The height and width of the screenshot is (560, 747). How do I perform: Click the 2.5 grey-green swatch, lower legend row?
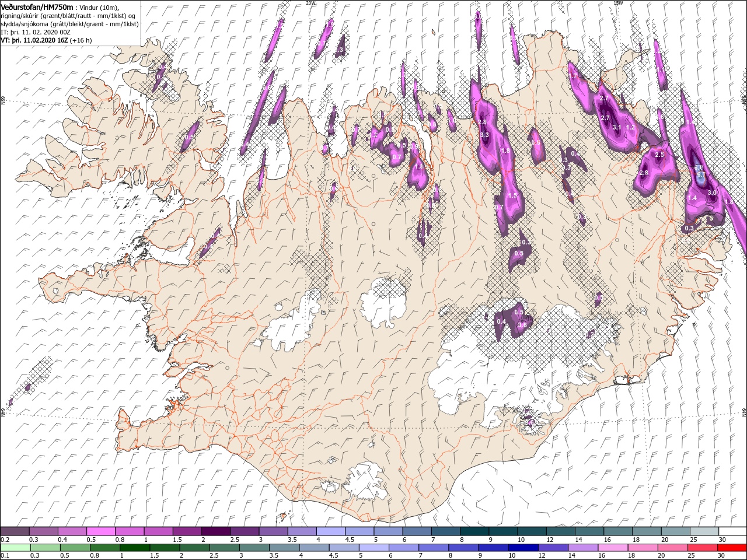point(224,548)
